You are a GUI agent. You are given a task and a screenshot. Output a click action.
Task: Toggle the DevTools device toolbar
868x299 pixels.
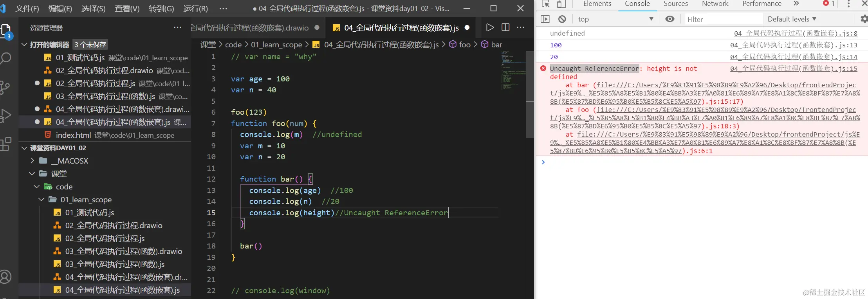561,4
